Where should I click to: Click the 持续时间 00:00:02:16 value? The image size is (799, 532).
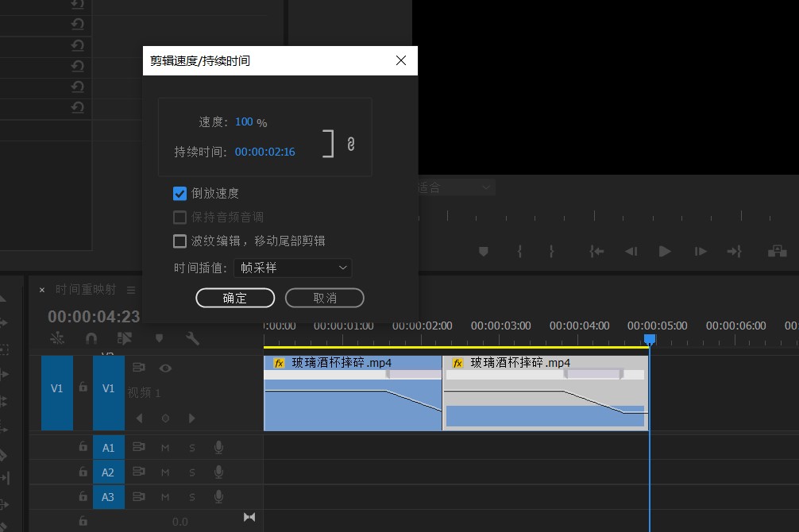point(264,152)
